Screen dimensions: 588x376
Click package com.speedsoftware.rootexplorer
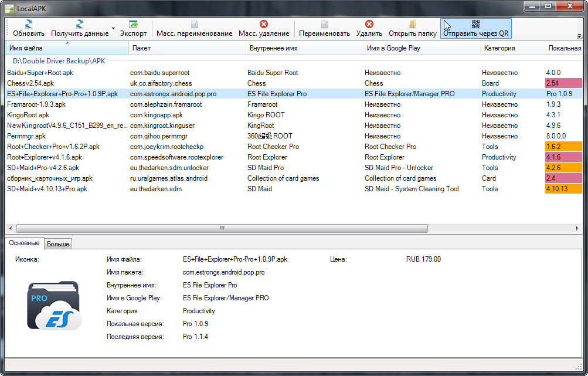[176, 157]
